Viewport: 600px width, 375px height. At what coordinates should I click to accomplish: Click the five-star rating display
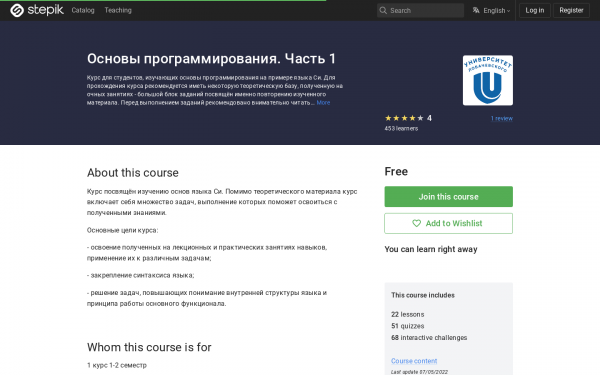404,118
